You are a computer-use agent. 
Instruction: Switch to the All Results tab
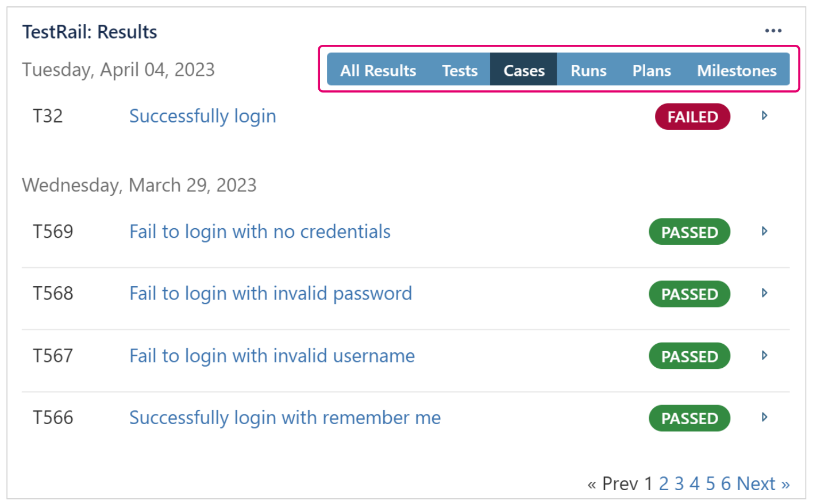(378, 70)
